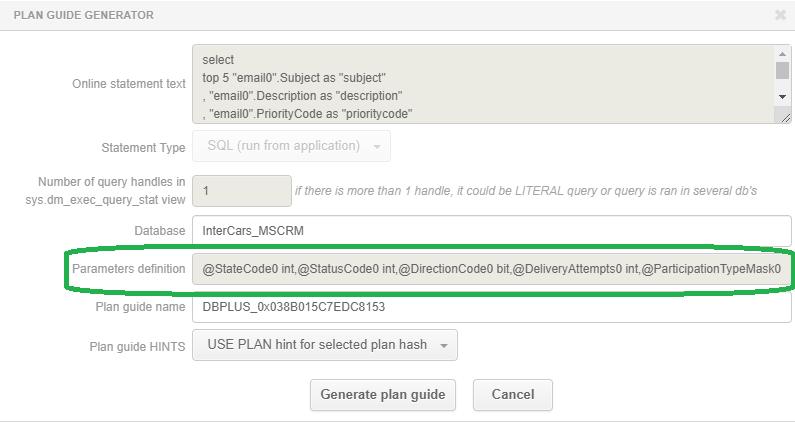The image size is (795, 422).
Task: Click Generate plan guide button
Action: [383, 395]
